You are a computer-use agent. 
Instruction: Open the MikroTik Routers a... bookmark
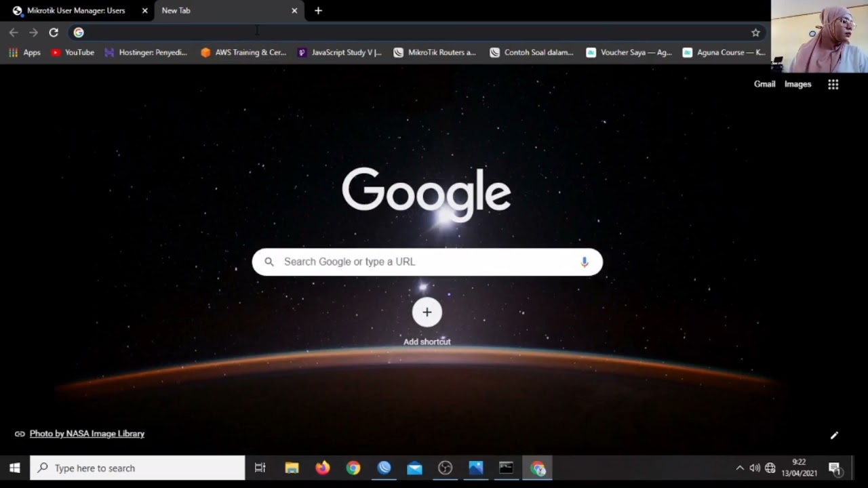(x=435, y=52)
